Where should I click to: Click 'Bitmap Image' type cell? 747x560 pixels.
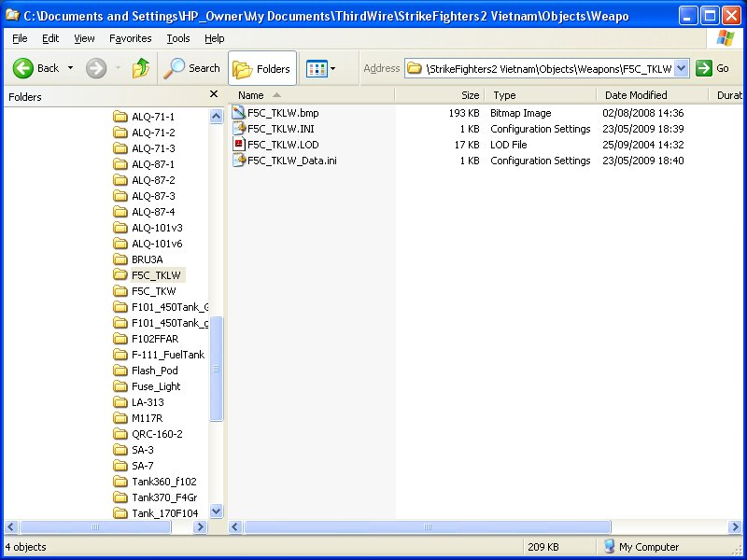[521, 113]
